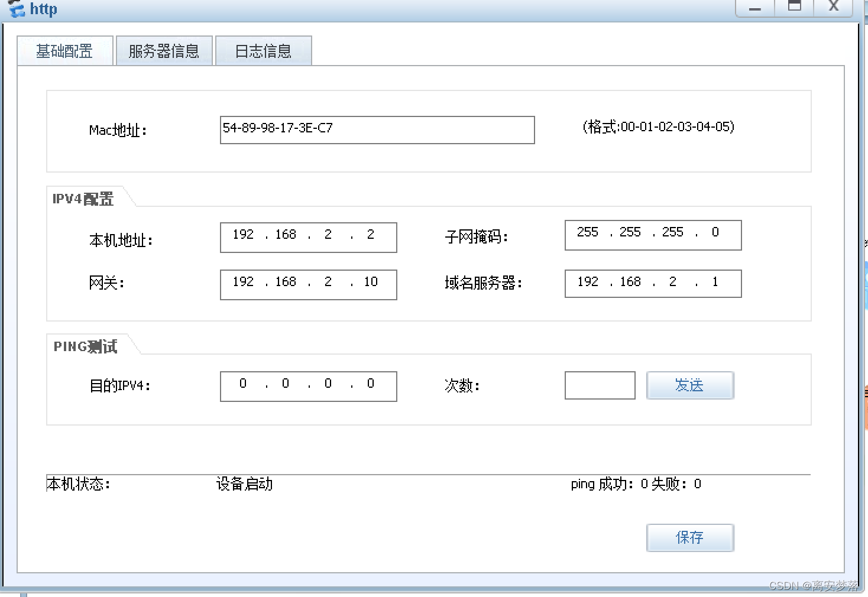The image size is (868, 597).
Task: Click the 子网掩码 field
Action: [x=653, y=235]
